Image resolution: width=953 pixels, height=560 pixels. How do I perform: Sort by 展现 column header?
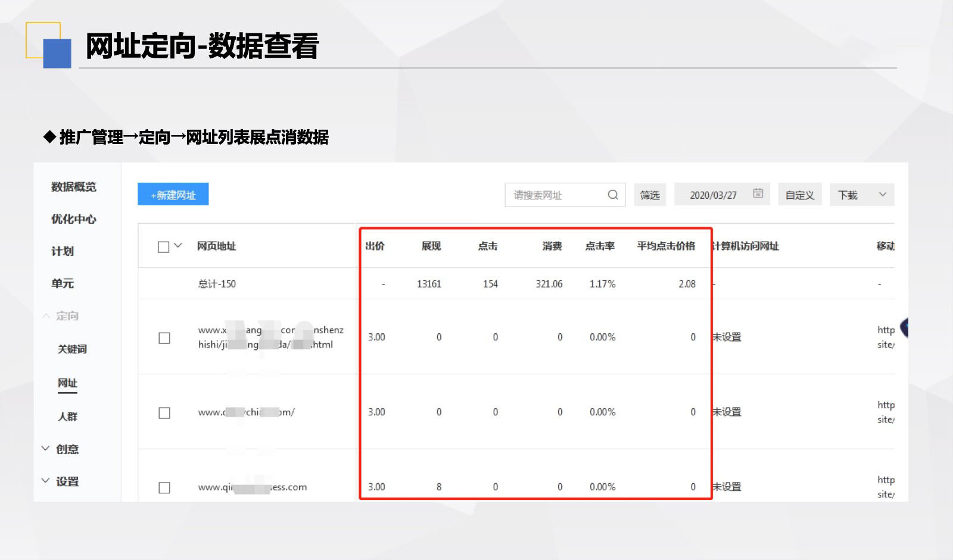pyautogui.click(x=431, y=246)
